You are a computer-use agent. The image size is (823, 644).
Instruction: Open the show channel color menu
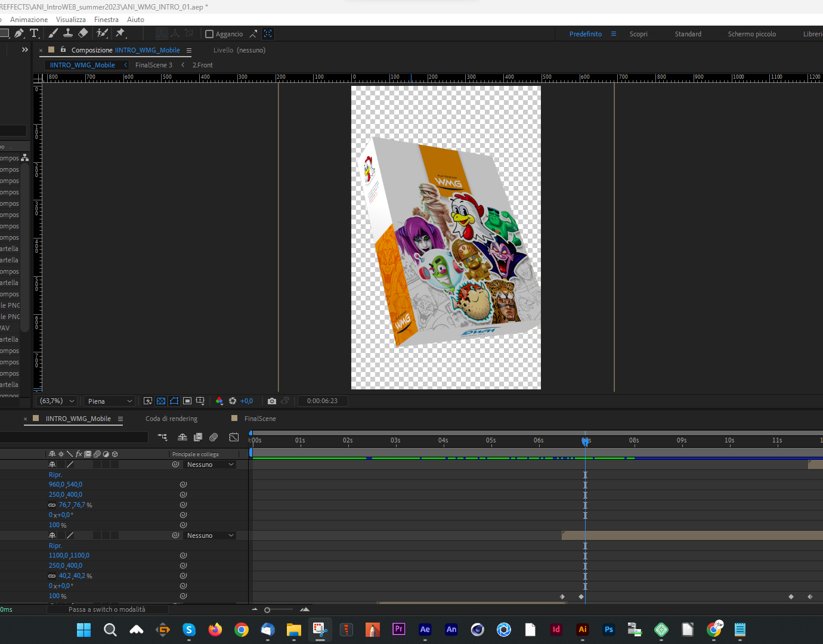[219, 401]
